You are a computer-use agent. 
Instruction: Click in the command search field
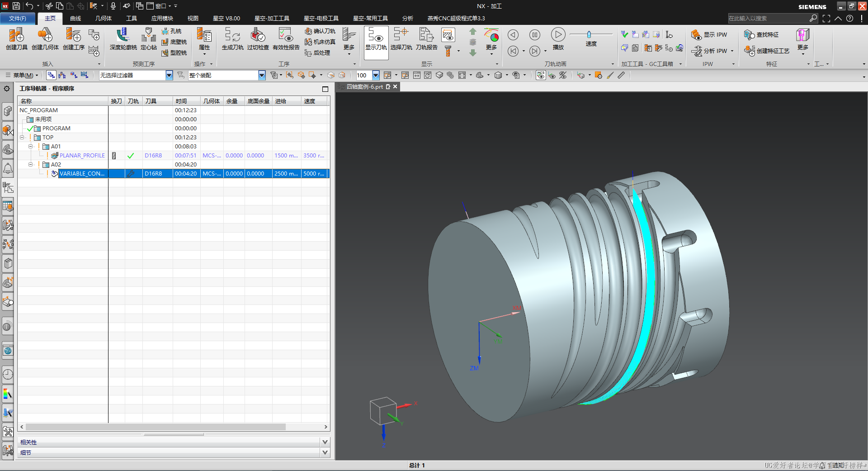pyautogui.click(x=768, y=19)
